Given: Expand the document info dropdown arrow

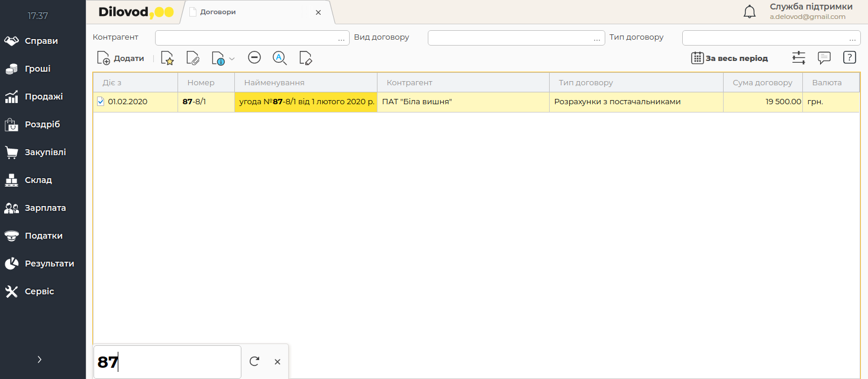Looking at the screenshot, I should 232,59.
